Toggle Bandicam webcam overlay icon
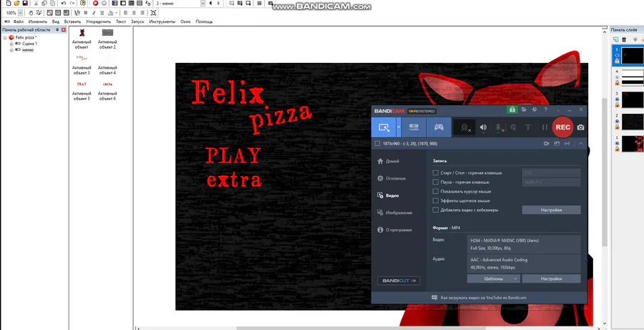The image size is (644, 330). pyautogui.click(x=464, y=127)
